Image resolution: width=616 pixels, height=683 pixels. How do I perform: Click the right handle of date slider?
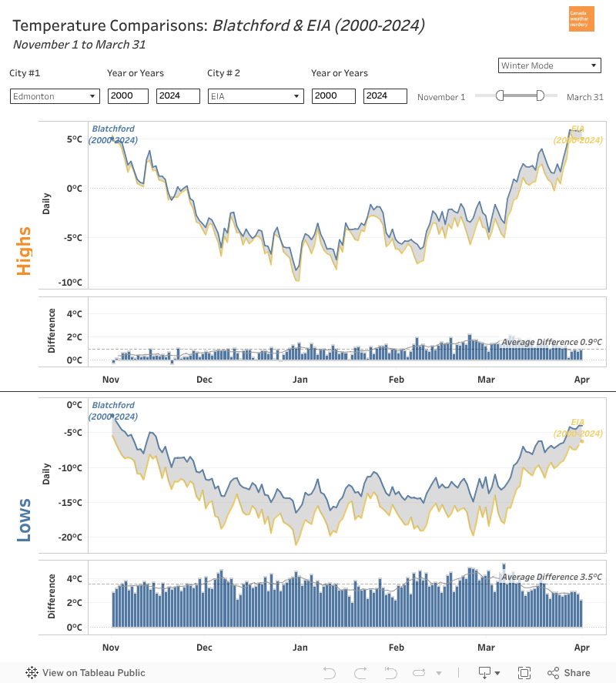click(x=540, y=95)
